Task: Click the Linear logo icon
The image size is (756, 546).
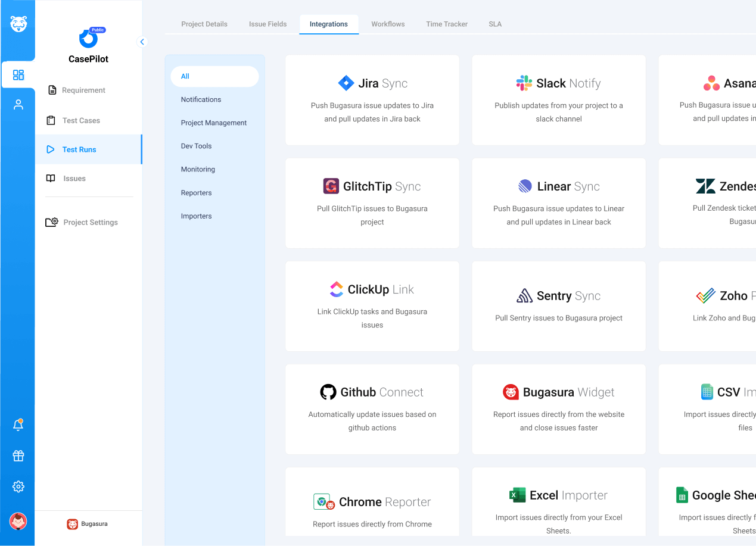Action: [x=525, y=186]
